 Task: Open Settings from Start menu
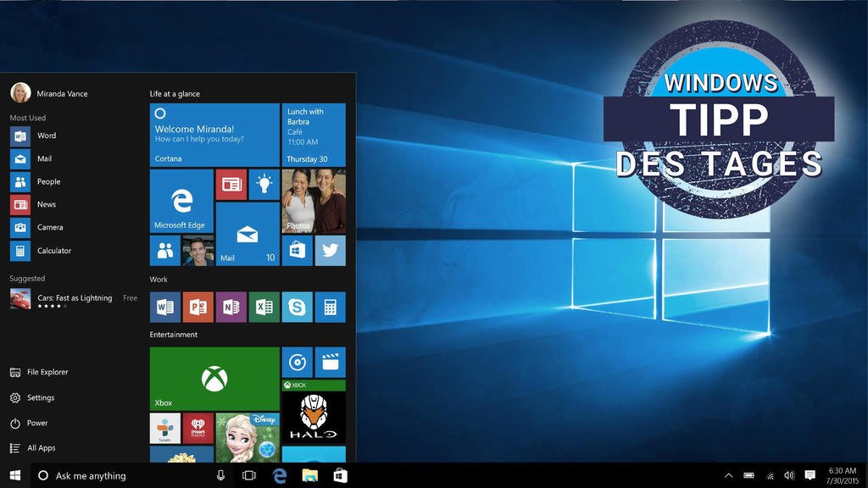(x=32, y=398)
